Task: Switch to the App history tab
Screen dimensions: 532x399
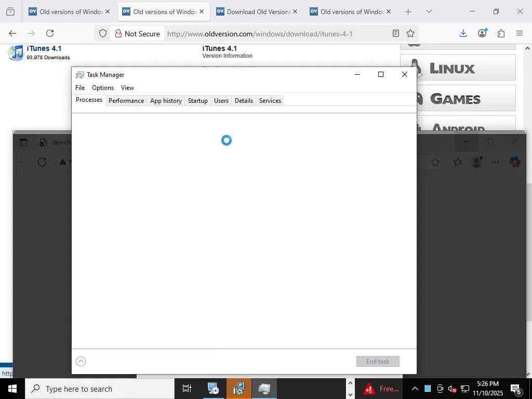Action: click(166, 101)
